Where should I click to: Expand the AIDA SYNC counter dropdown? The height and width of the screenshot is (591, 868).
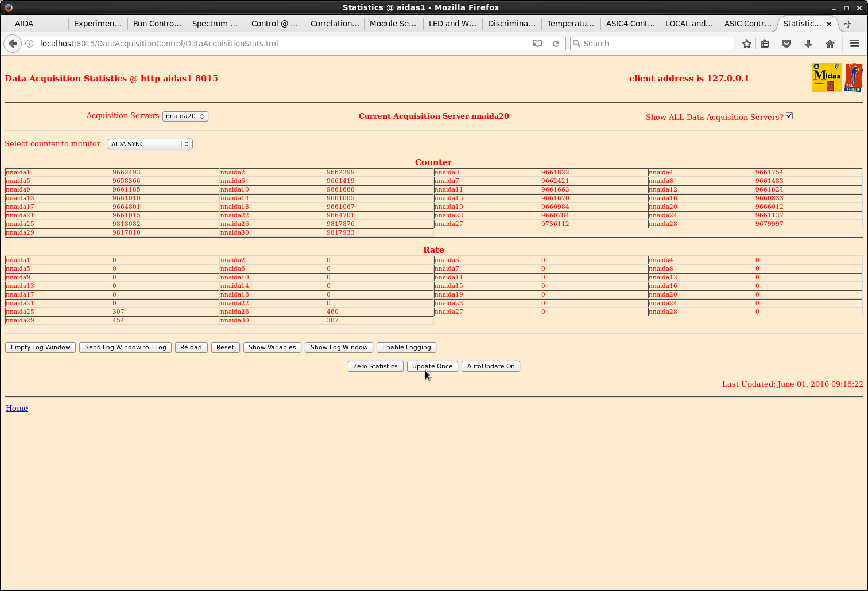click(x=150, y=144)
